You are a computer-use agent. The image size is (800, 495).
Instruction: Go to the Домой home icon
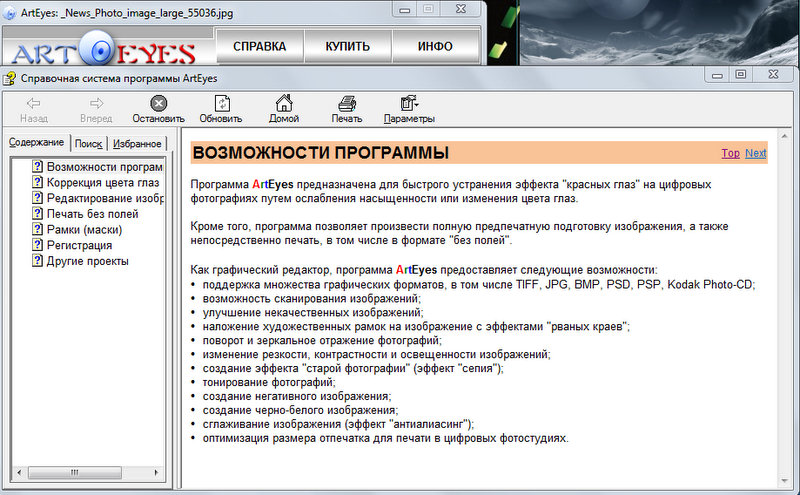(284, 103)
